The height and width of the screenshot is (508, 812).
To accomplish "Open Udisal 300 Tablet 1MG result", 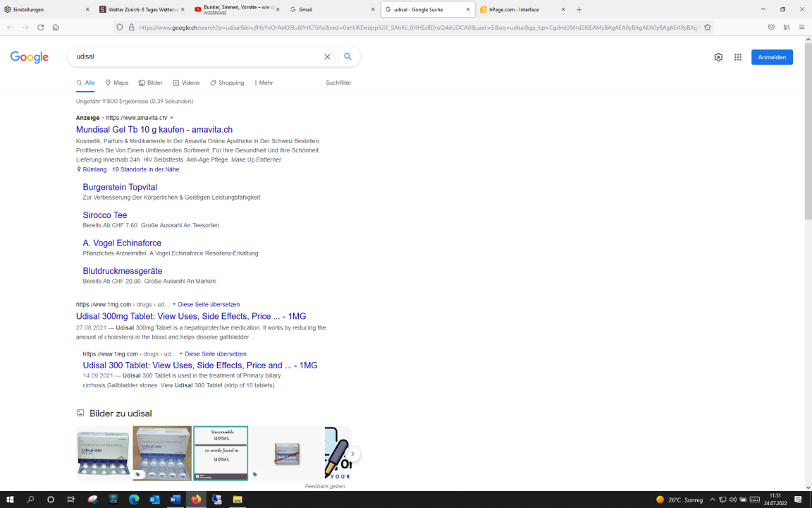I will [200, 365].
